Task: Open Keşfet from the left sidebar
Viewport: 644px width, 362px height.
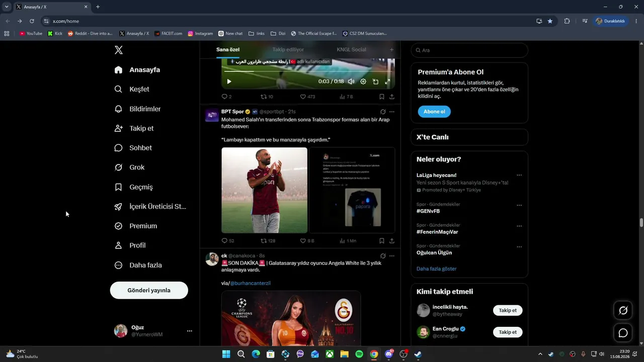Action: click(x=132, y=89)
